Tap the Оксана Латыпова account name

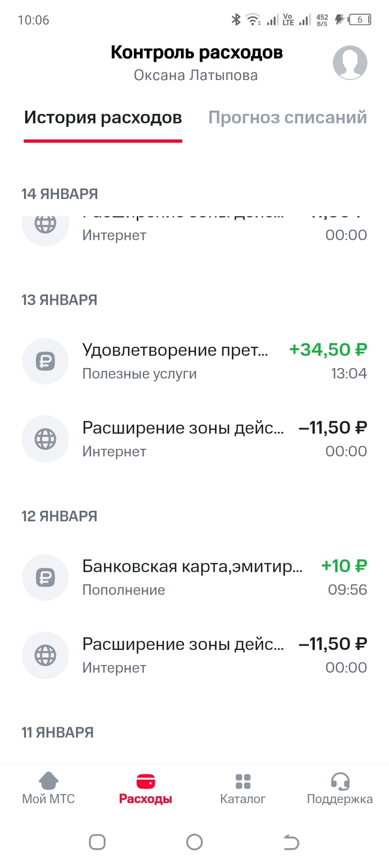click(x=196, y=75)
